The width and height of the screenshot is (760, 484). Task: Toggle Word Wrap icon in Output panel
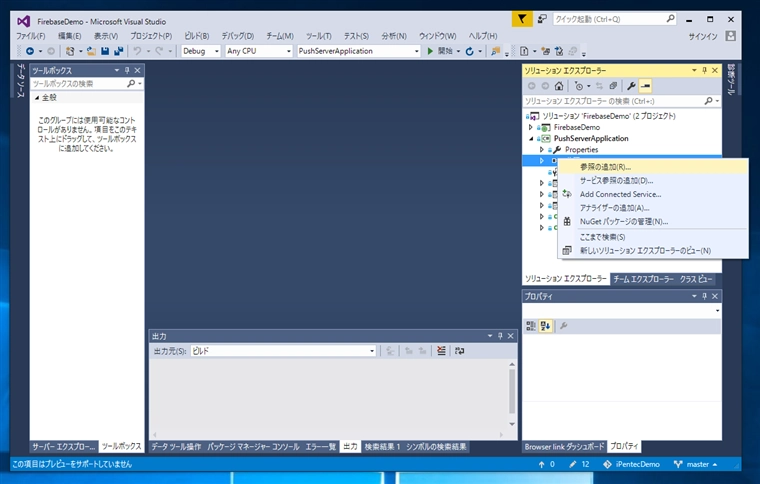[x=459, y=350]
